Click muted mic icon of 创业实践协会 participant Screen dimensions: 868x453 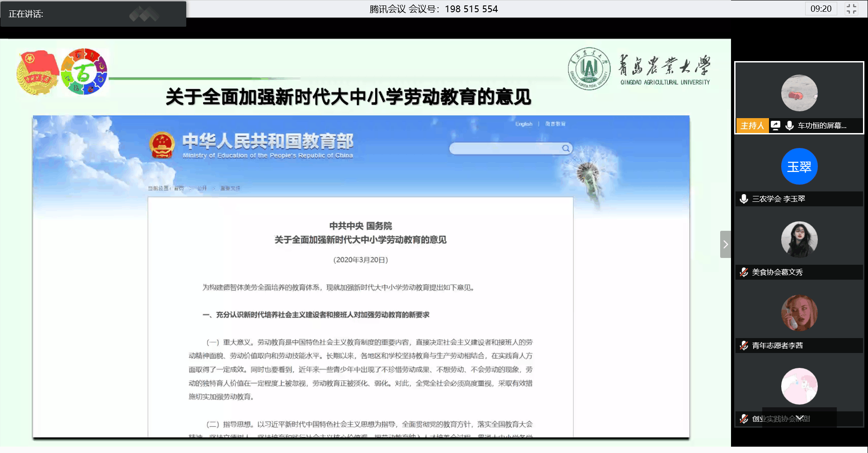click(744, 419)
